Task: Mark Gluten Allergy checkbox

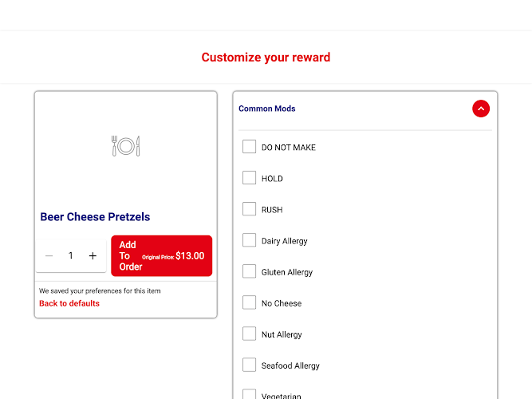Action: pyautogui.click(x=249, y=271)
